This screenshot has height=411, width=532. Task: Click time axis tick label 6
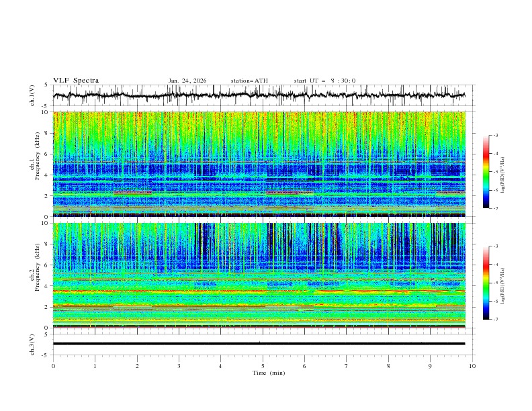(304, 366)
